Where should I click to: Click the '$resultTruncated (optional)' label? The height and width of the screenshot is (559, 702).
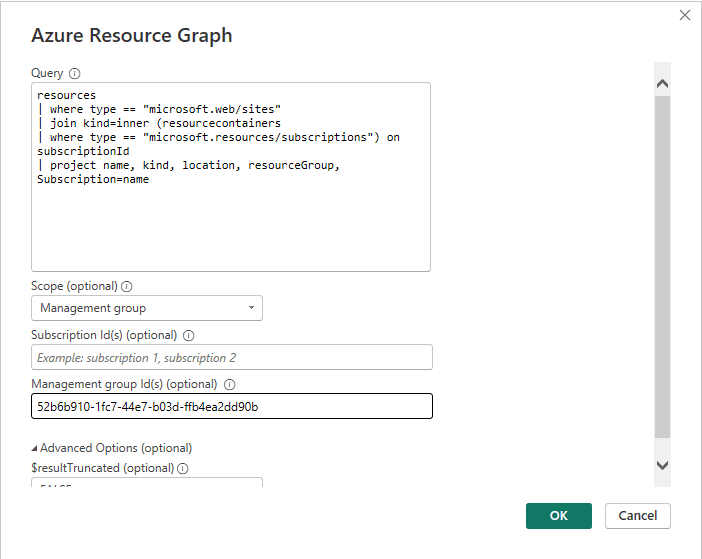[103, 468]
